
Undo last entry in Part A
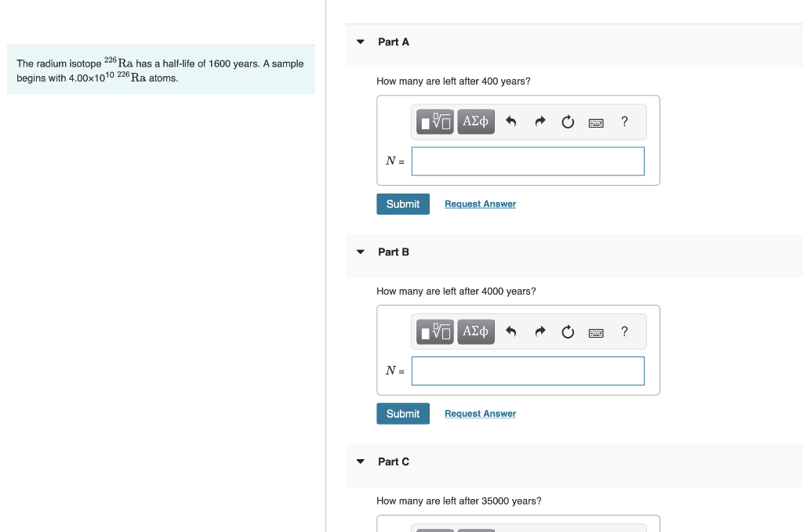click(x=511, y=121)
